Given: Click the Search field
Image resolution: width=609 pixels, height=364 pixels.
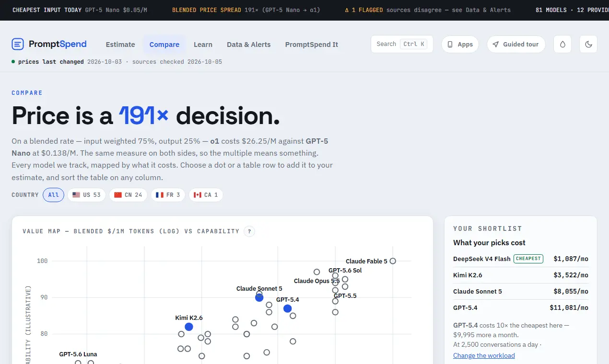Looking at the screenshot, I should point(402,44).
